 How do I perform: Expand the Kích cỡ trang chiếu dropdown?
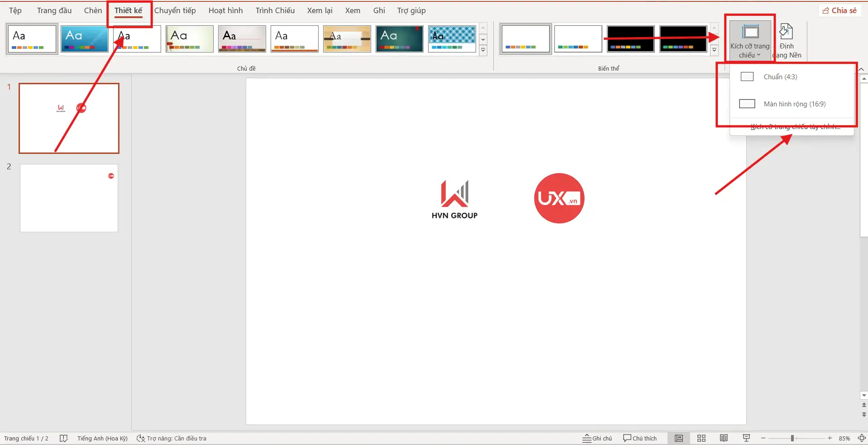coord(750,41)
